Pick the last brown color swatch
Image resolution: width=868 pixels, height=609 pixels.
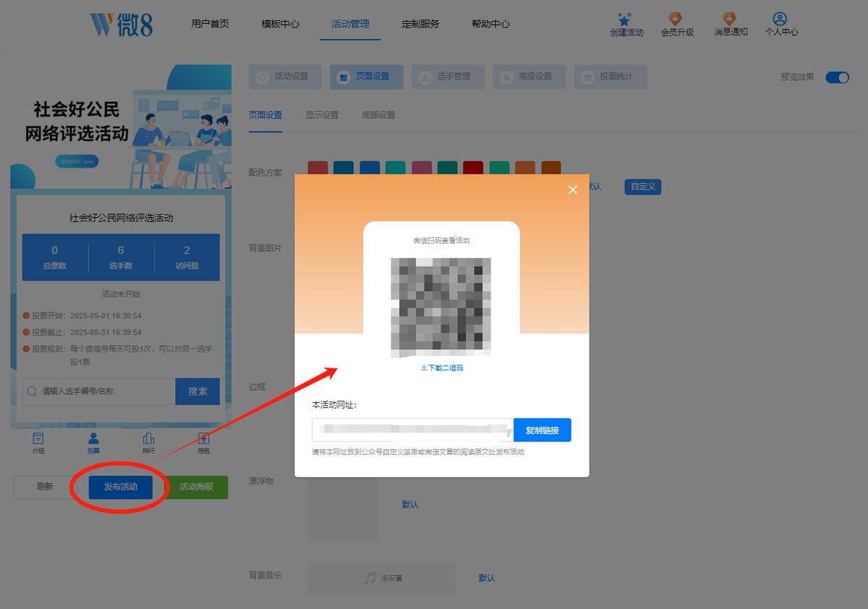tap(551, 168)
